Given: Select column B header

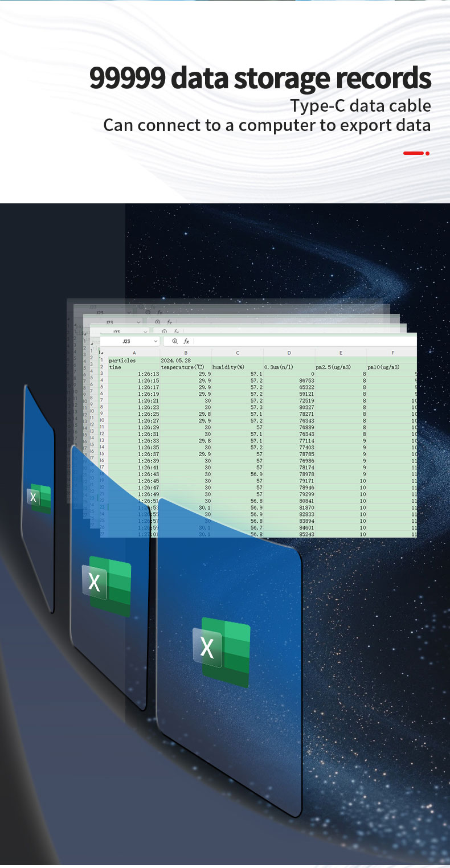Looking at the screenshot, I should tap(186, 353).
